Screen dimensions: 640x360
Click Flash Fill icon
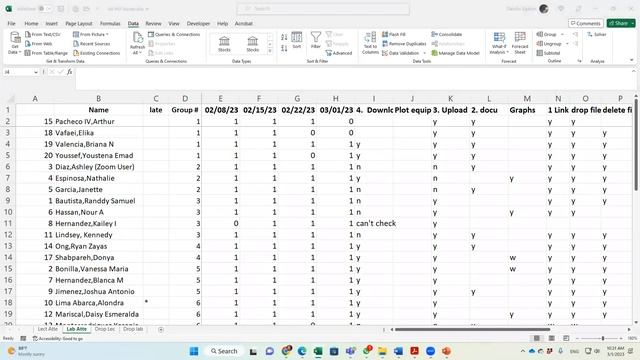385,34
